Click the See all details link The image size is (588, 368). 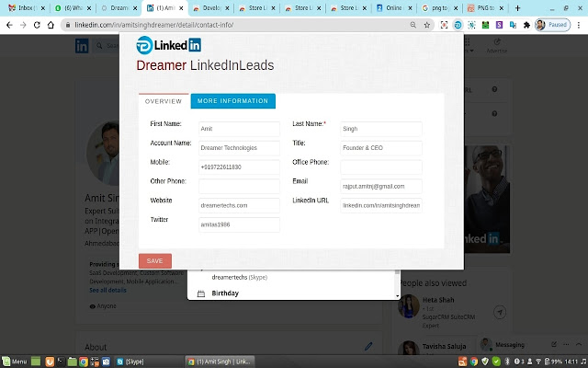pos(107,291)
